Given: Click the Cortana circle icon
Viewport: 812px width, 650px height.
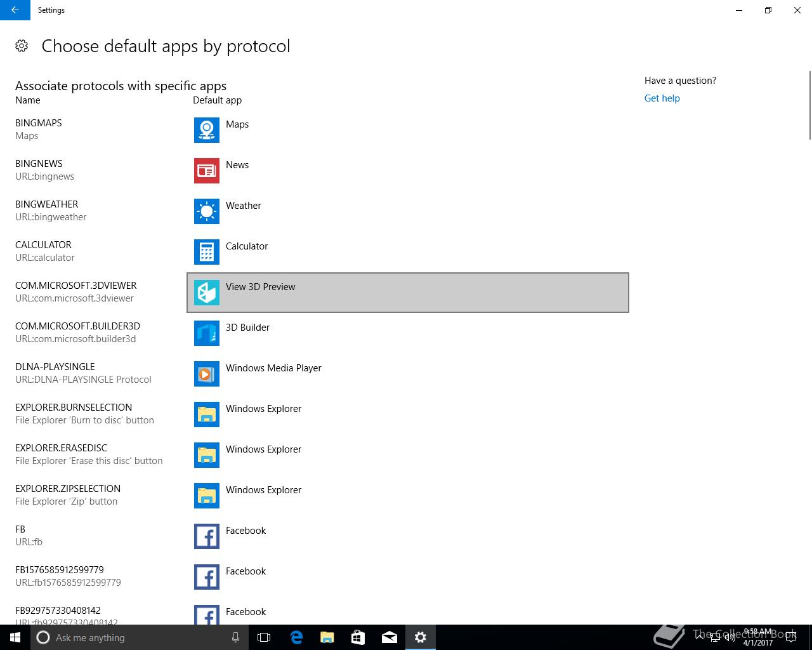Looking at the screenshot, I should coord(43,637).
